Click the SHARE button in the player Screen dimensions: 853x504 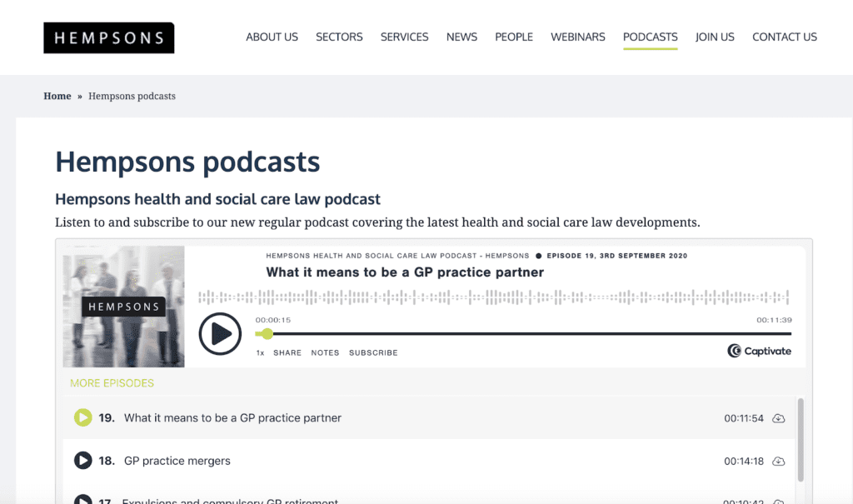tap(287, 352)
